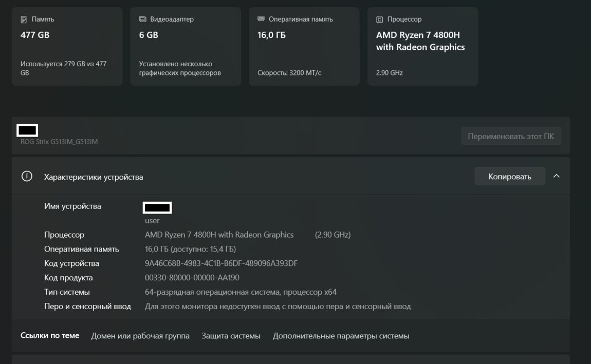Click the Видеоадаптер display icon
This screenshot has height=364, width=591.
(142, 20)
